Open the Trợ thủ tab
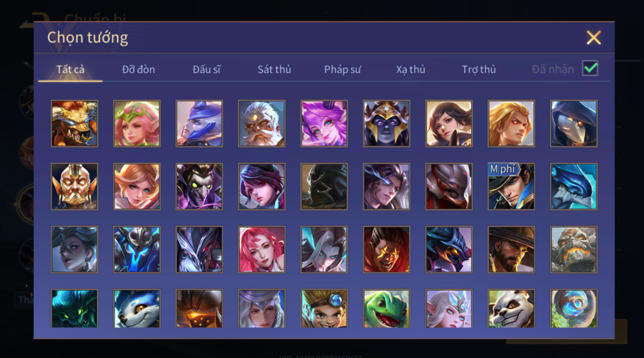This screenshot has height=358, width=644. [x=479, y=70]
